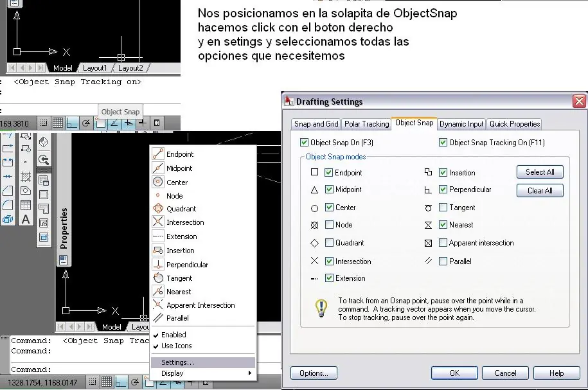Toggle Polar Tracking icon beside 1328.1754 coordinates

point(134,382)
